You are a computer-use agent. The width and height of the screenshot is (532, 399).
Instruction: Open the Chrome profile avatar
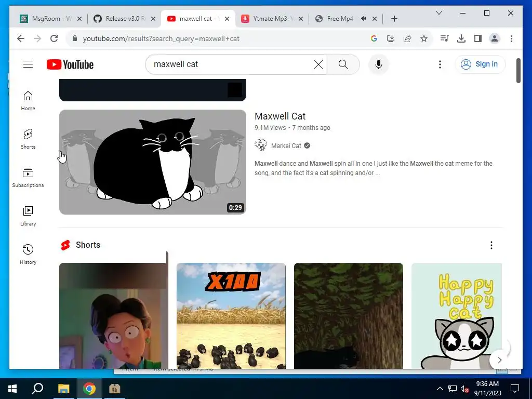pos(495,38)
